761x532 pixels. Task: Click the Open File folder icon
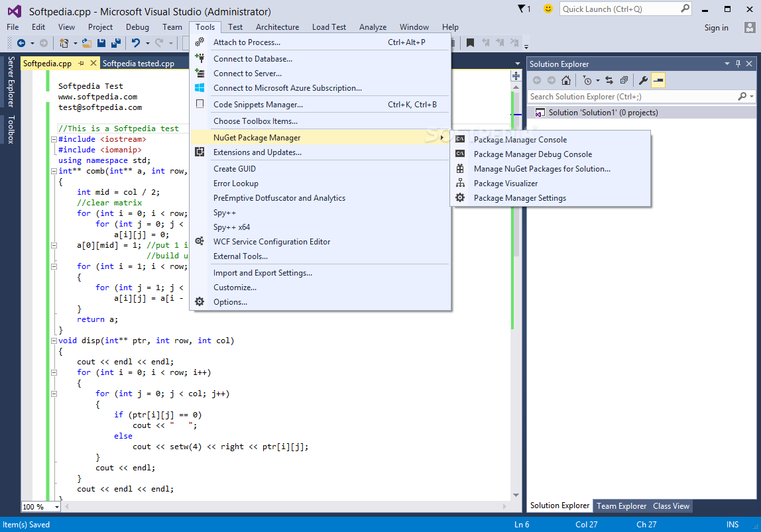click(87, 43)
